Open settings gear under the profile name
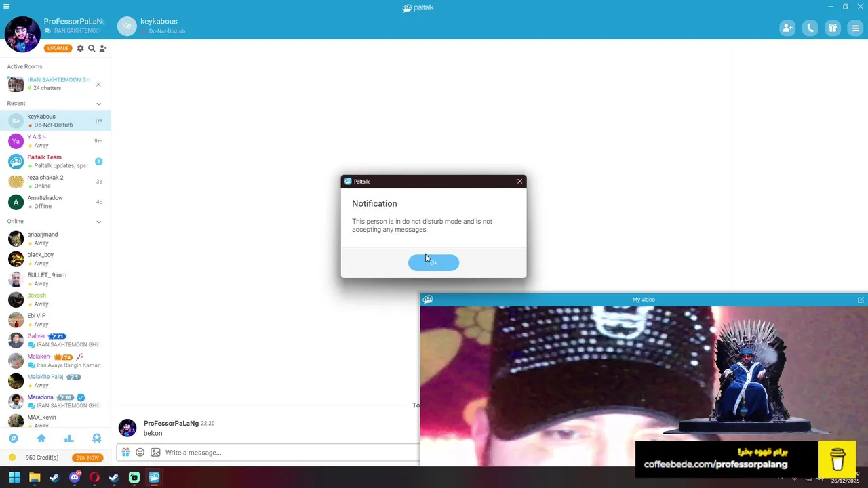868x488 pixels. point(80,48)
